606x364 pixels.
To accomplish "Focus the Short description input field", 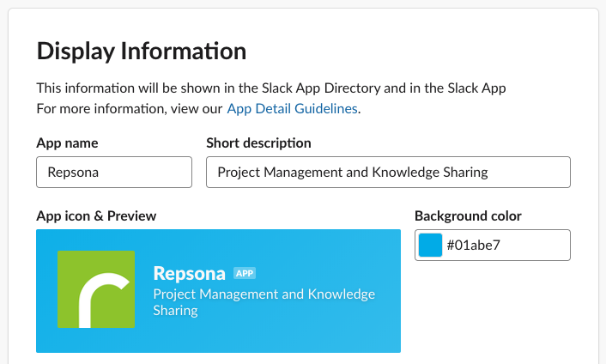I will (x=388, y=172).
